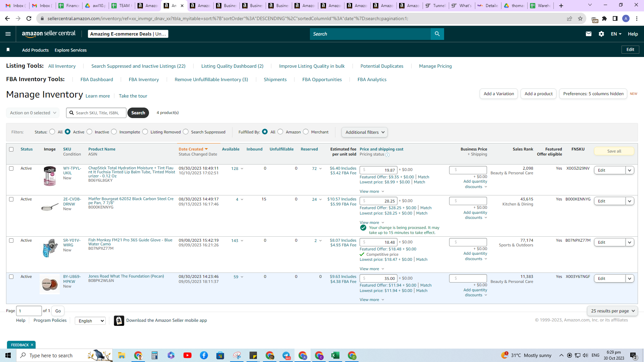Click the pricing status info icon
The height and width of the screenshot is (362, 644).
387,155
